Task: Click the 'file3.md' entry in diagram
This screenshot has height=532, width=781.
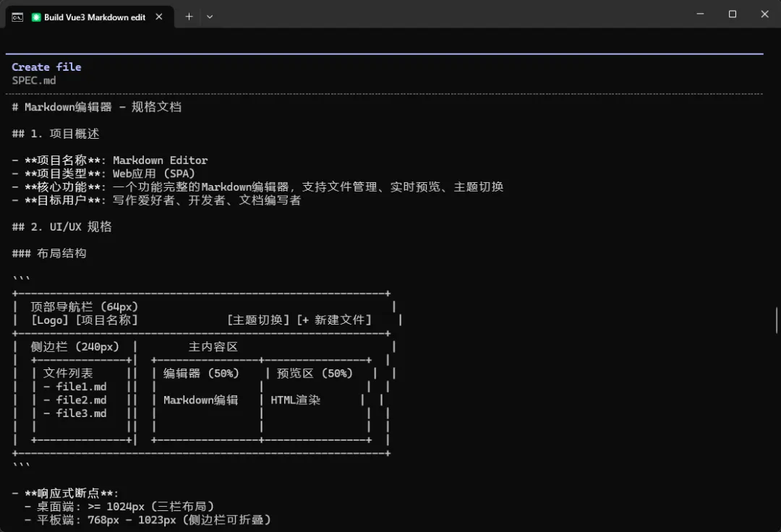Action: 81,413
